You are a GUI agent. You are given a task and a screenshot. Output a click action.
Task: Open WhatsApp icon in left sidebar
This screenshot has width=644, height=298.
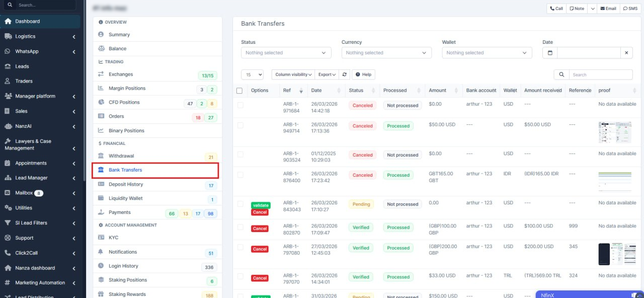(x=8, y=51)
